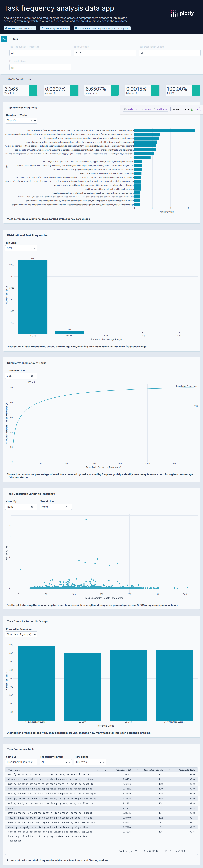
Task: Click the '3,365 / 3,365 rows' text
Action: pos(19,79)
